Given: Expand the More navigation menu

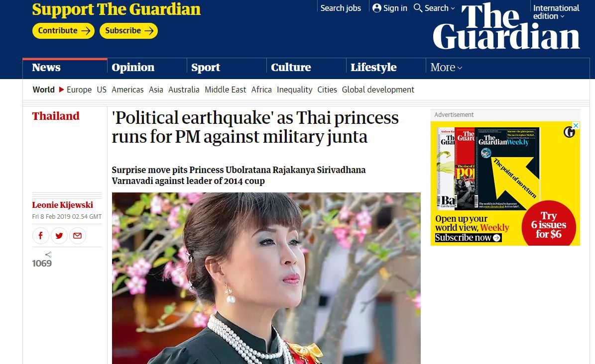Looking at the screenshot, I should 446,68.
